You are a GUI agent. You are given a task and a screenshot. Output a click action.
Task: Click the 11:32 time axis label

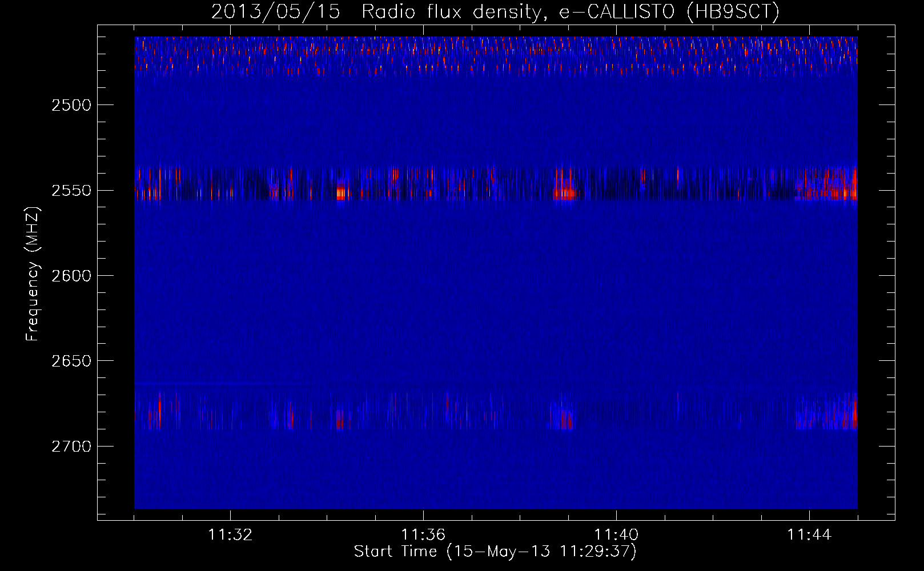[x=230, y=535]
